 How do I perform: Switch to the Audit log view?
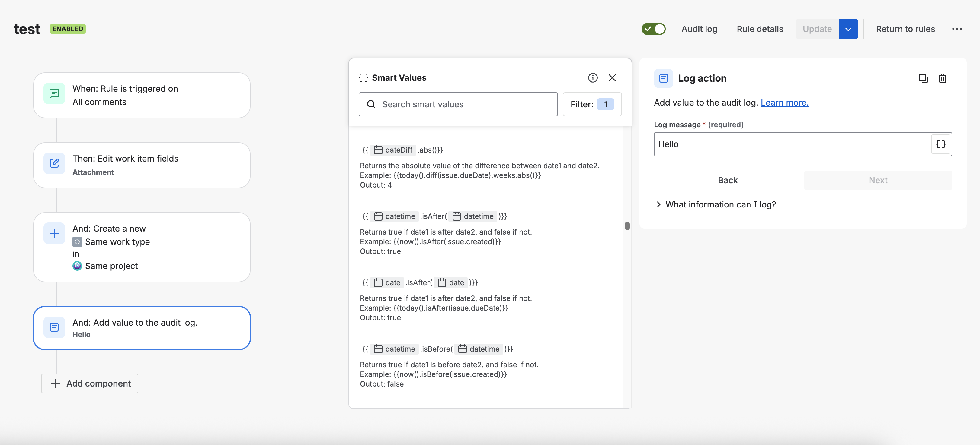(699, 29)
